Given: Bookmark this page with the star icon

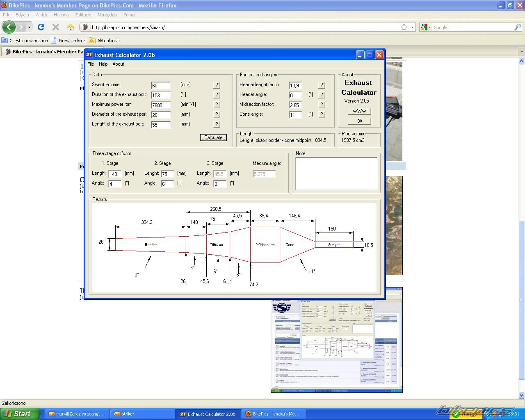Looking at the screenshot, I should pos(404,27).
